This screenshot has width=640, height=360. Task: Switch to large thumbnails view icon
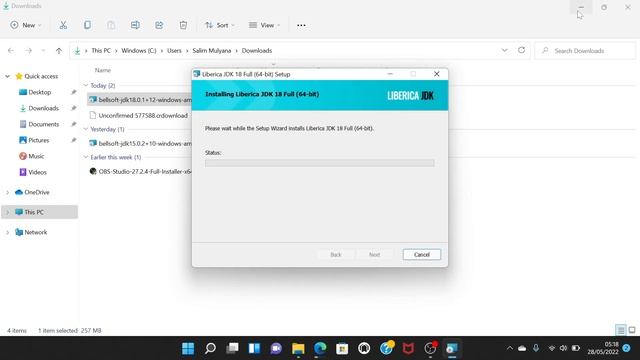point(632,330)
